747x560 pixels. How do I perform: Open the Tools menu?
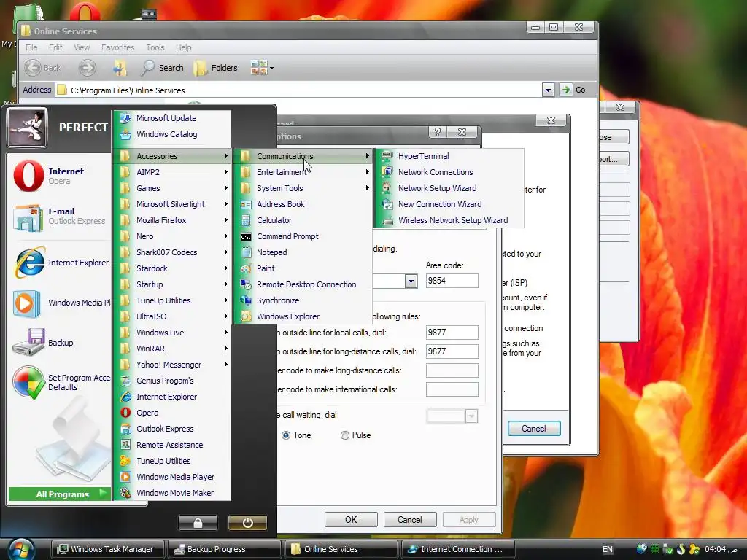(155, 47)
